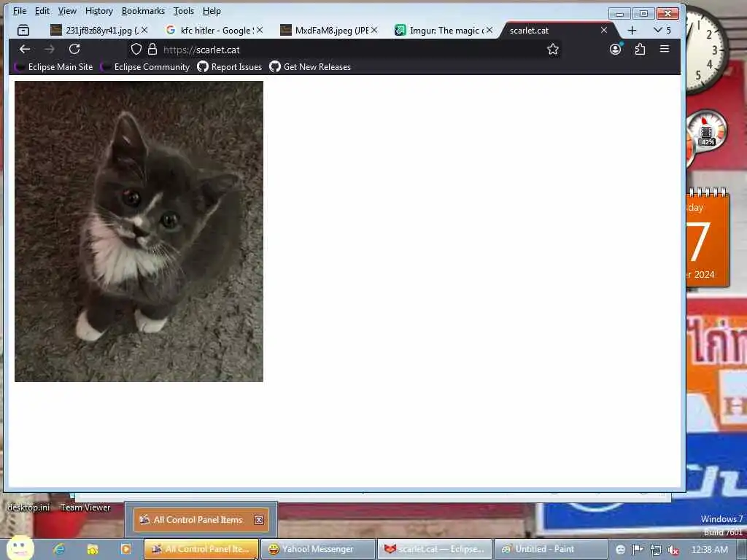Open the Edit menu
747x560 pixels.
pyautogui.click(x=42, y=10)
